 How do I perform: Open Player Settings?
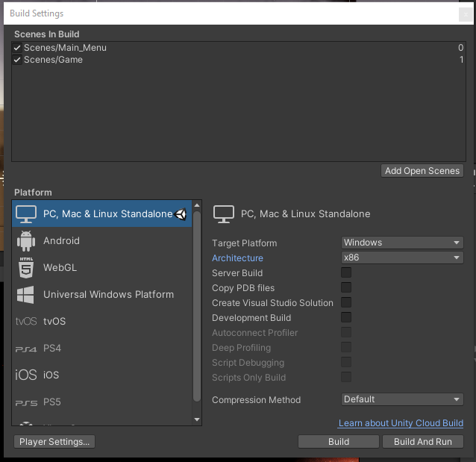click(54, 442)
